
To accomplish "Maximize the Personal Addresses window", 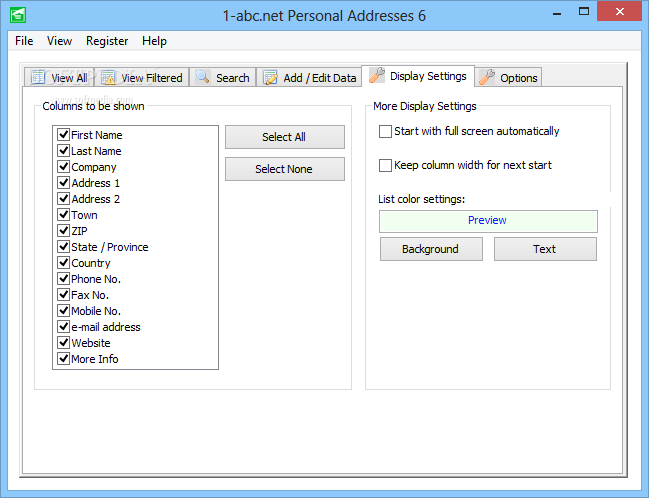I will point(584,12).
